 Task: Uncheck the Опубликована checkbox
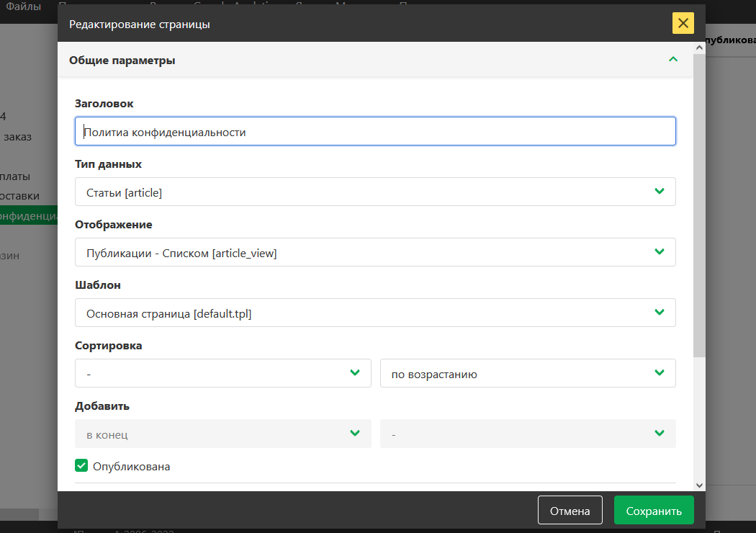click(x=81, y=466)
